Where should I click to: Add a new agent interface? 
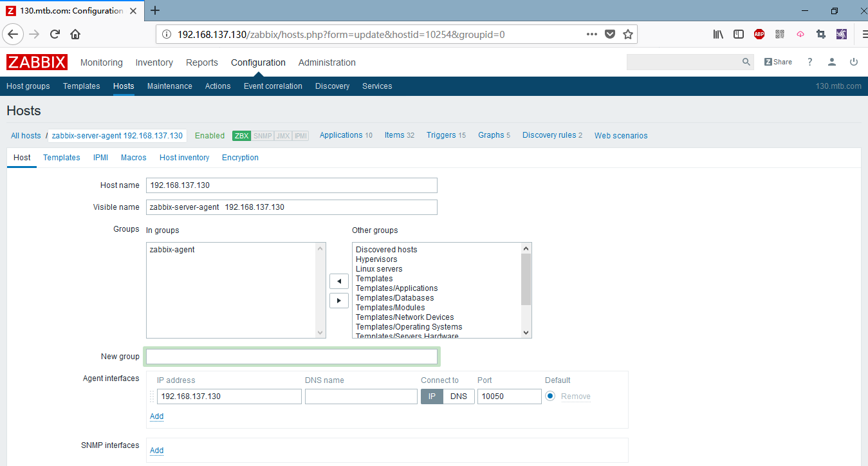(x=156, y=416)
